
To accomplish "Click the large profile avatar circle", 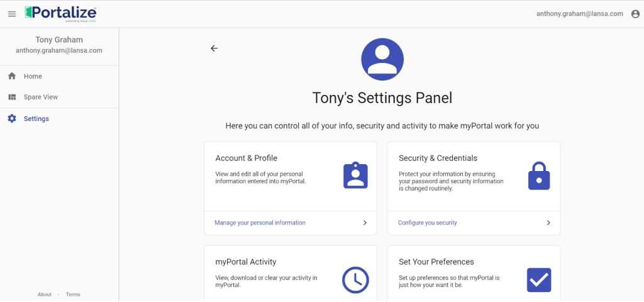I will pyautogui.click(x=382, y=59).
